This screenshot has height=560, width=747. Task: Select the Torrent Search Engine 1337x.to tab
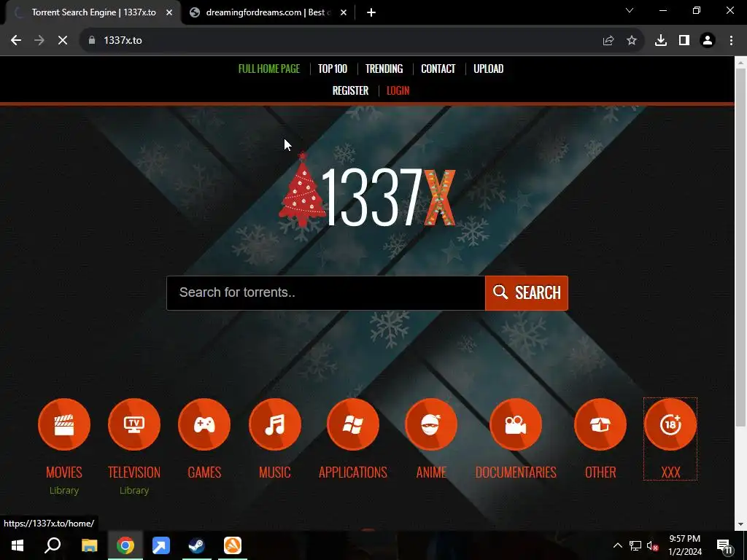[93, 13]
